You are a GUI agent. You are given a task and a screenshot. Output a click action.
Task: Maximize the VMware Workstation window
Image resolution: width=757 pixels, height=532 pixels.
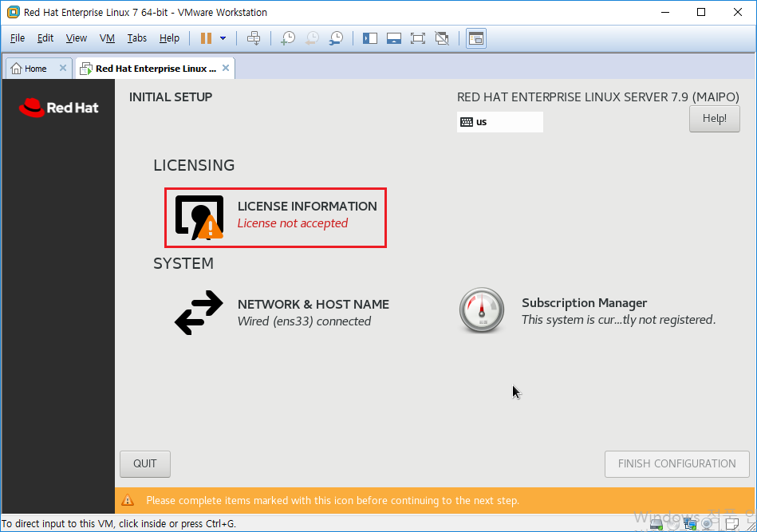click(x=701, y=12)
